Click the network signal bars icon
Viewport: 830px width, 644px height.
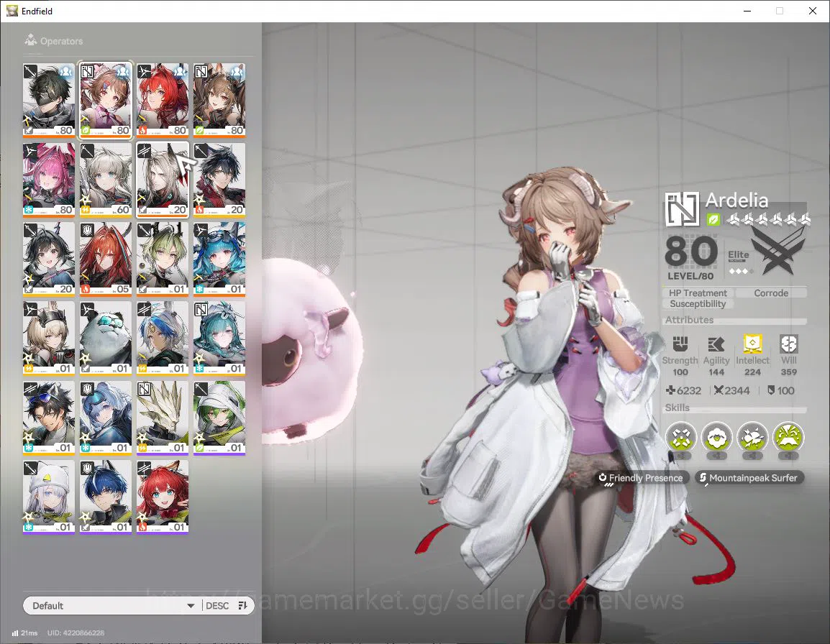click(x=15, y=633)
